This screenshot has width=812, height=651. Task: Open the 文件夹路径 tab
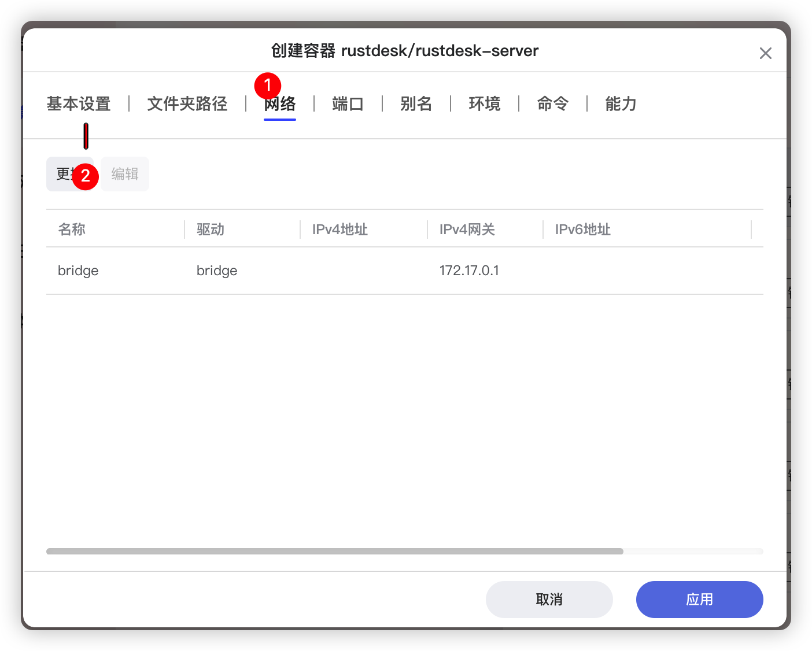pos(187,104)
